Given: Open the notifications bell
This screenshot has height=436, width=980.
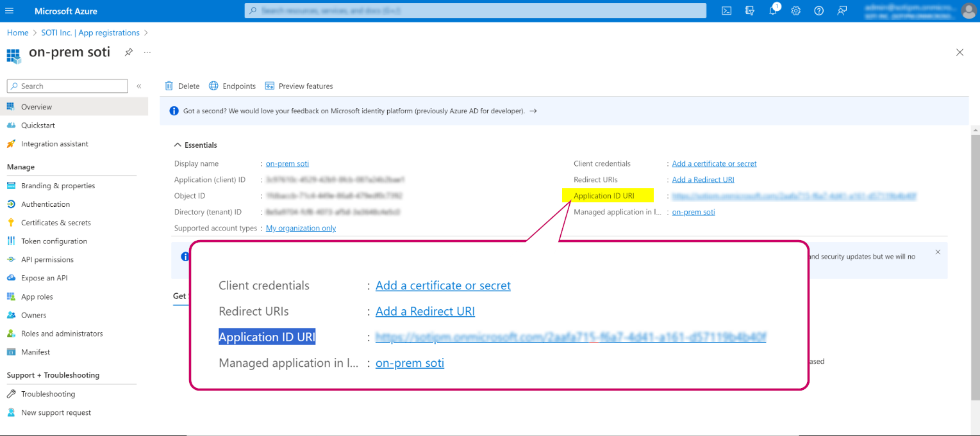Looking at the screenshot, I should point(773,11).
